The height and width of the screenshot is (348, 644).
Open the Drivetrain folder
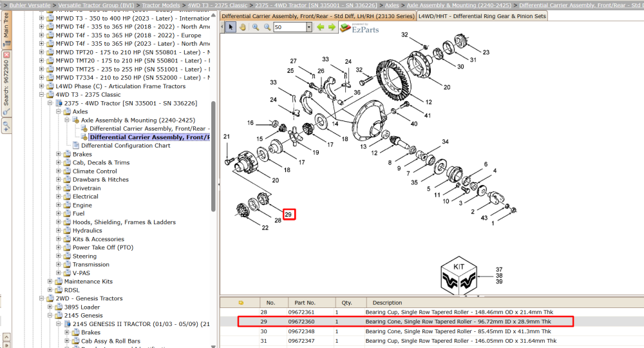(86, 188)
